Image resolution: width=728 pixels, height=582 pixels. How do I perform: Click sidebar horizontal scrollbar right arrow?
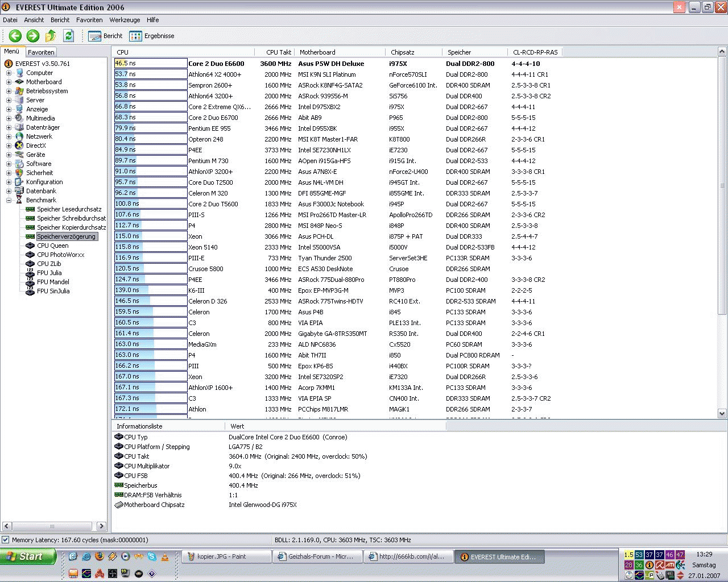click(x=101, y=526)
